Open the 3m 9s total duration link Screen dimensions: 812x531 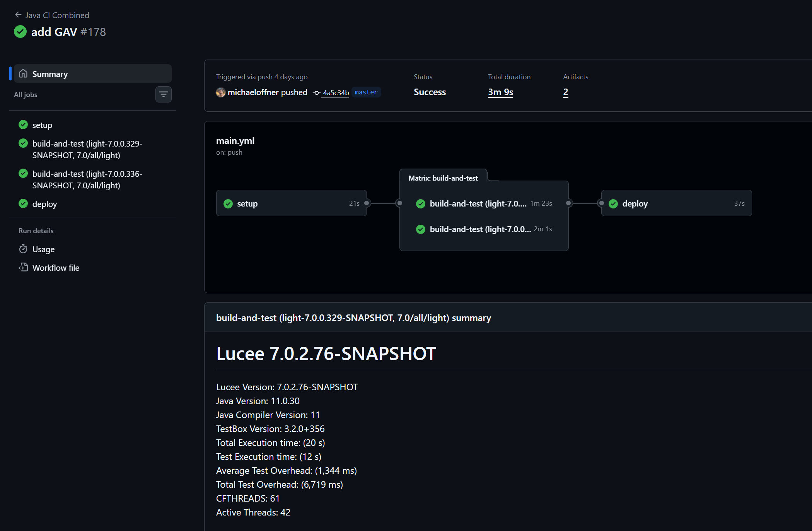[x=500, y=92]
